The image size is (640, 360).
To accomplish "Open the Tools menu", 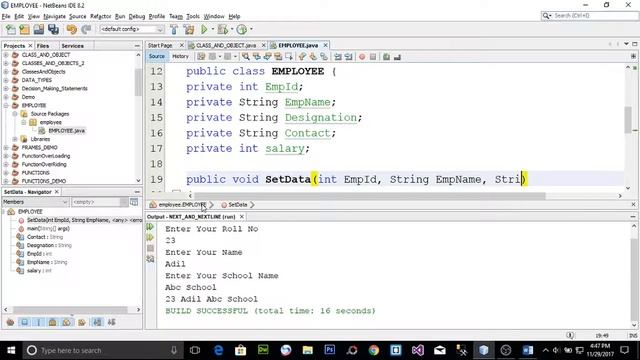I will [x=193, y=16].
